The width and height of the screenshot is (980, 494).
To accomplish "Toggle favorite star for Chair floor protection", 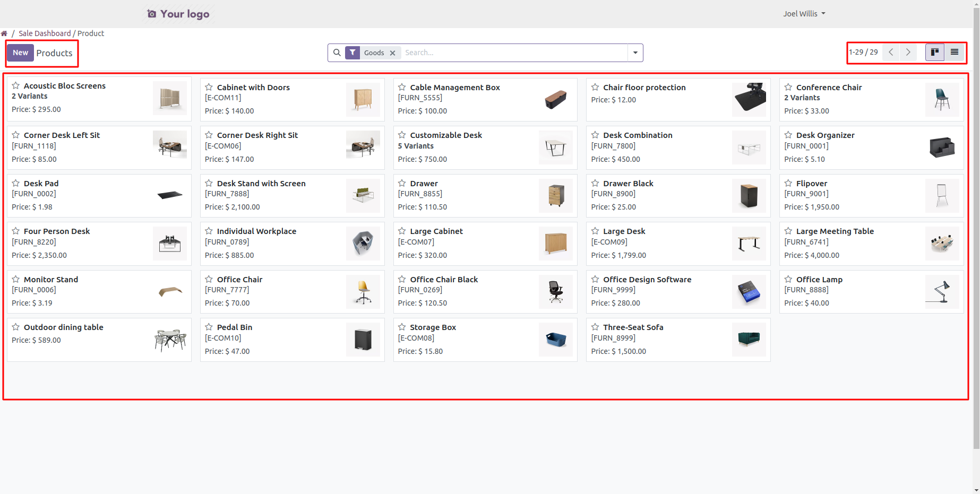I will [595, 87].
